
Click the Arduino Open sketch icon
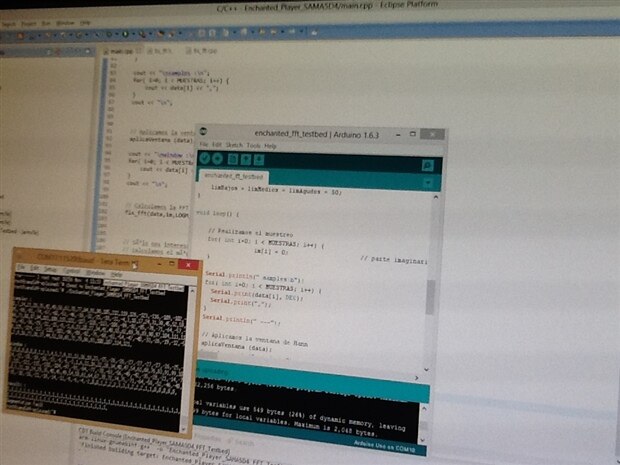246,160
